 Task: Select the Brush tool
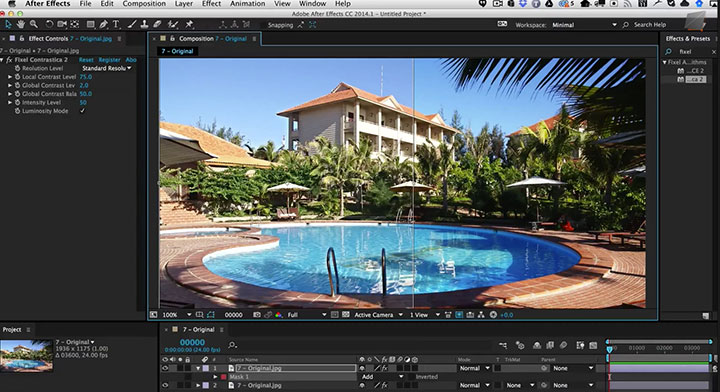coord(132,24)
